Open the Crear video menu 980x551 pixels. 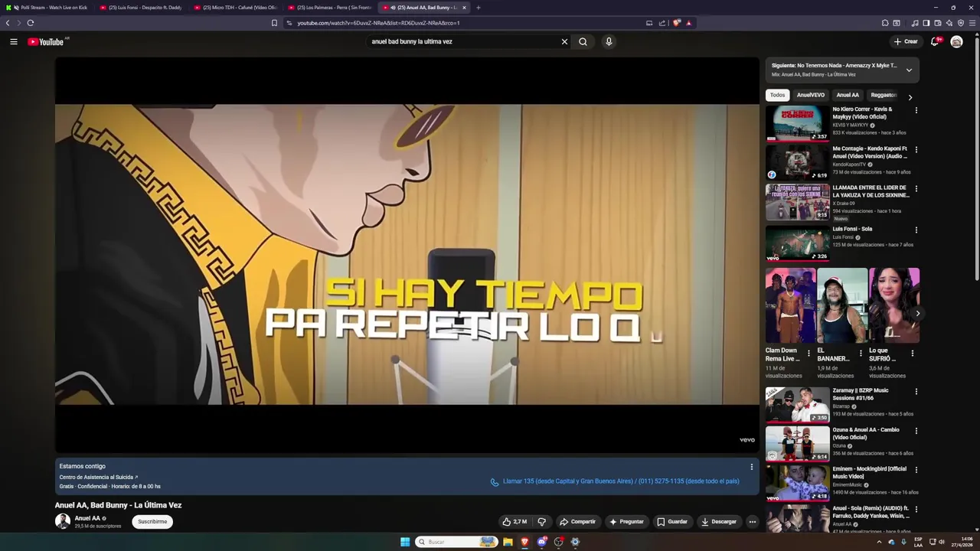[x=905, y=41]
